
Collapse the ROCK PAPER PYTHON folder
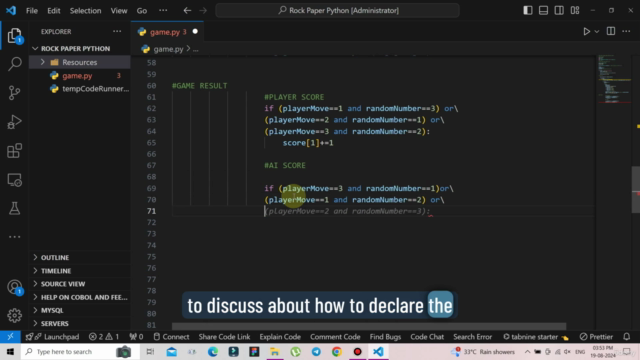(80, 49)
